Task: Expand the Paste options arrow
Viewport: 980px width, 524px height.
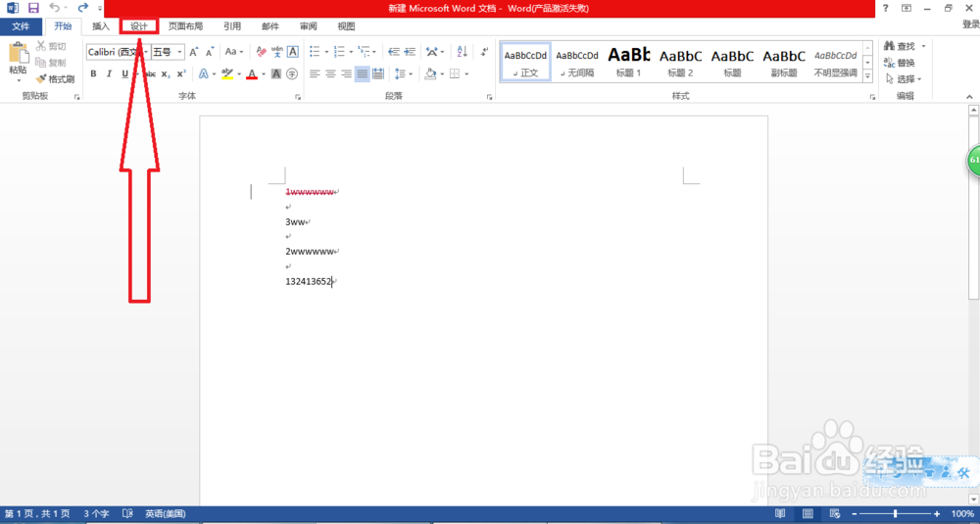Action: pos(18,80)
